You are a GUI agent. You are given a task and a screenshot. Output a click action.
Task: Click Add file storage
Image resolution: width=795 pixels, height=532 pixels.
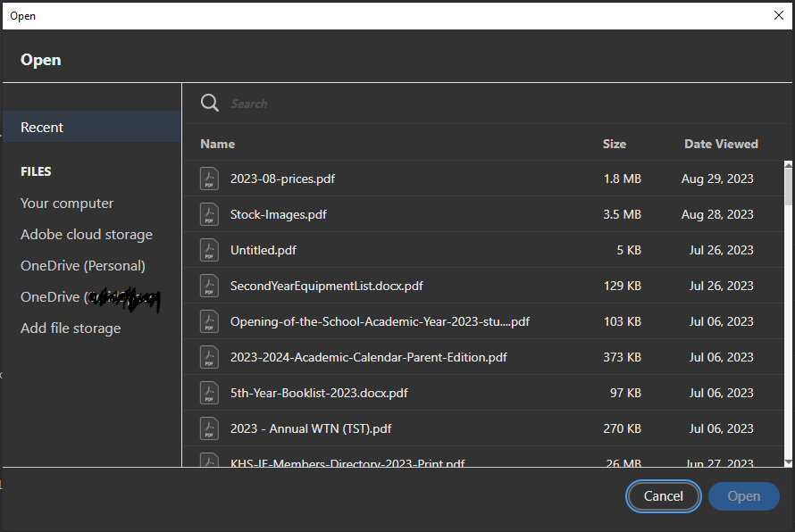(70, 328)
